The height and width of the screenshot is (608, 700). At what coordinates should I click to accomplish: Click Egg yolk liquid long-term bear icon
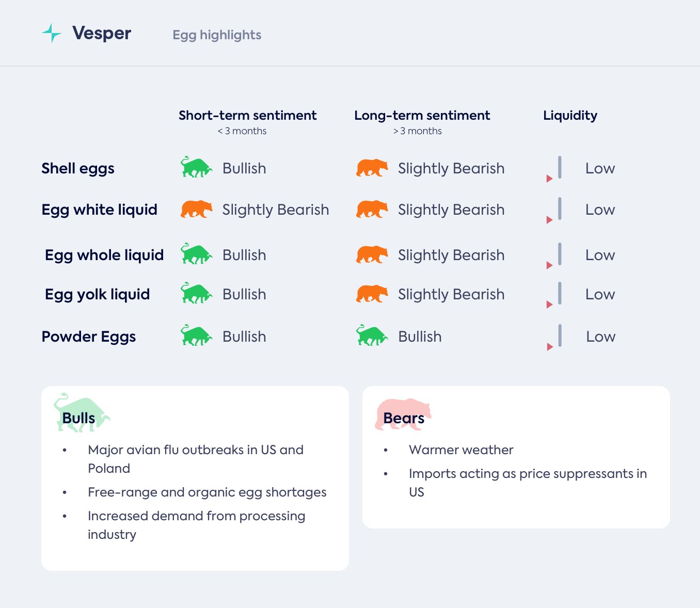(x=372, y=294)
